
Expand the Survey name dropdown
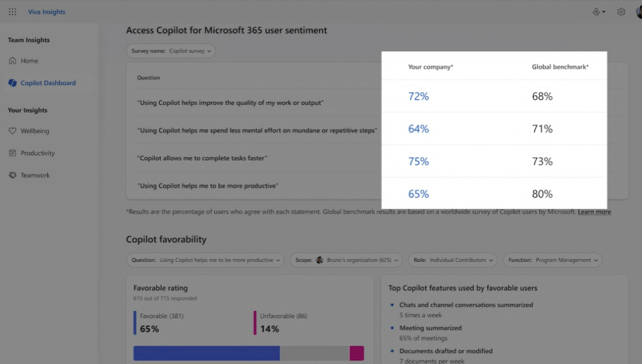click(171, 51)
